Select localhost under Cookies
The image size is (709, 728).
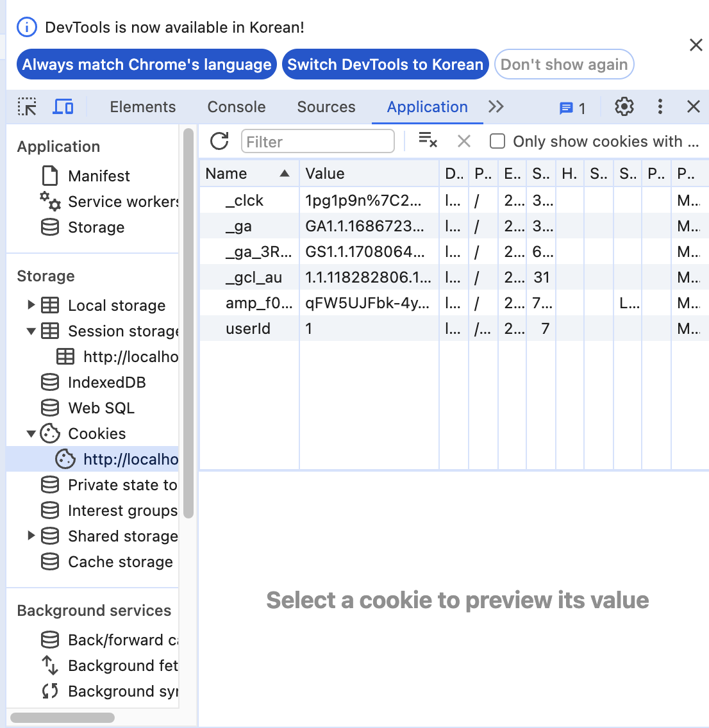point(92,459)
